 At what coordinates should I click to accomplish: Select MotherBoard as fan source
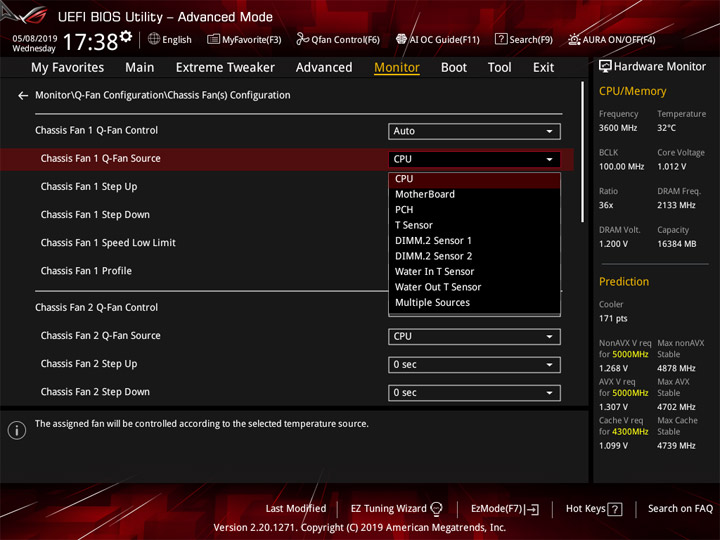coord(474,194)
